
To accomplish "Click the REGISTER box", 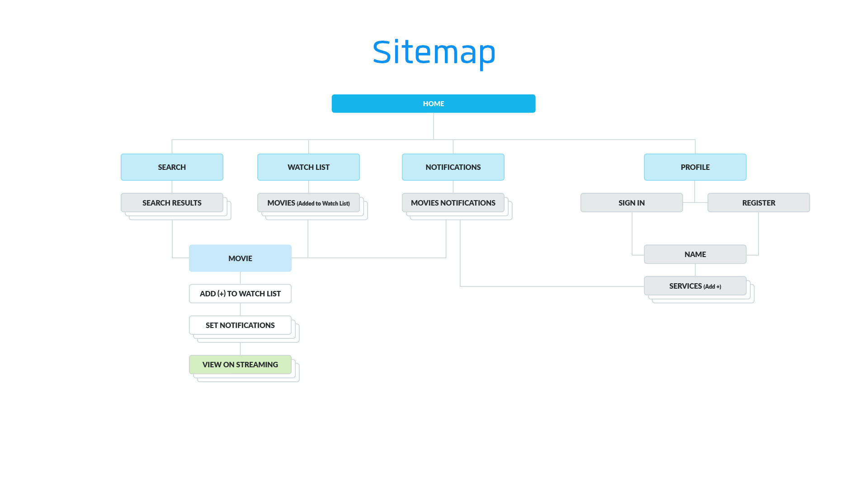I will point(759,203).
